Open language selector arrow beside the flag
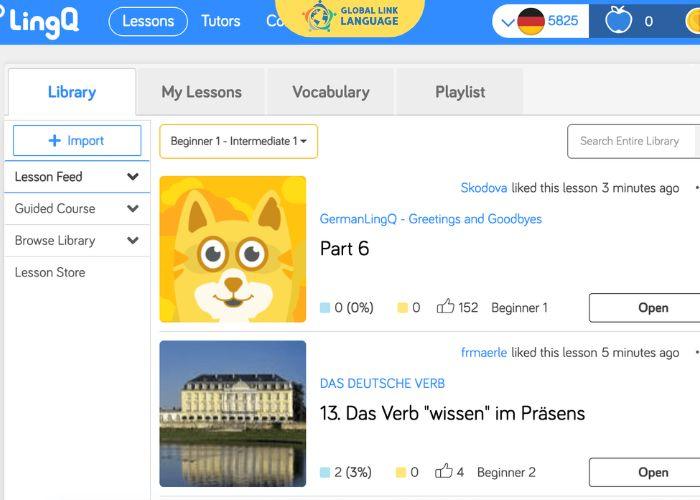The height and width of the screenshot is (500, 700). pos(508,22)
